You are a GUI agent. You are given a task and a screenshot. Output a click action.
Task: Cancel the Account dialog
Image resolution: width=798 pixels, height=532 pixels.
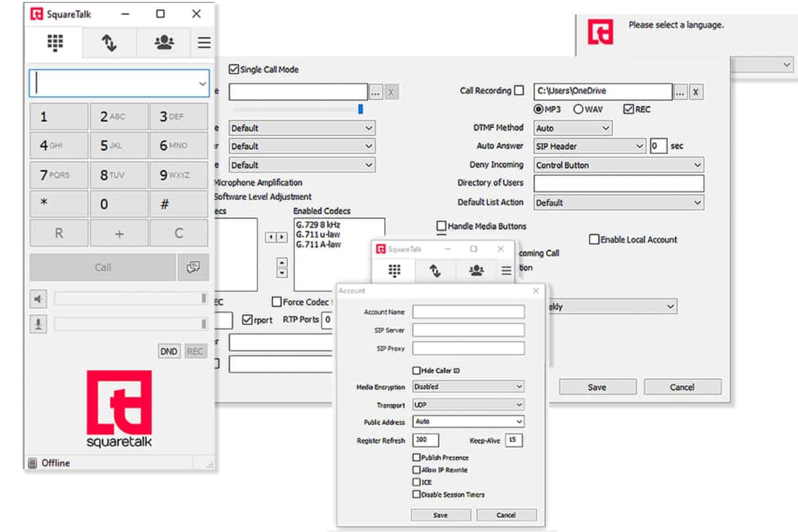pos(506,515)
